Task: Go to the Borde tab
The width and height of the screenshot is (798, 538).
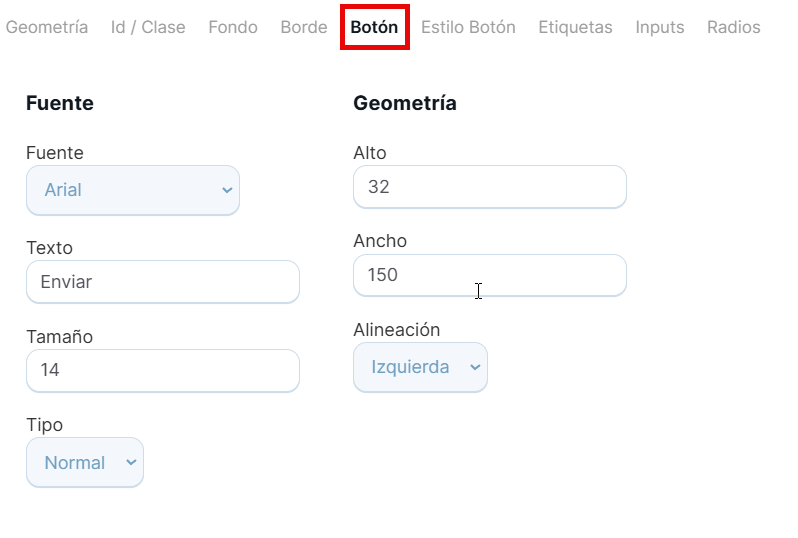Action: click(304, 27)
